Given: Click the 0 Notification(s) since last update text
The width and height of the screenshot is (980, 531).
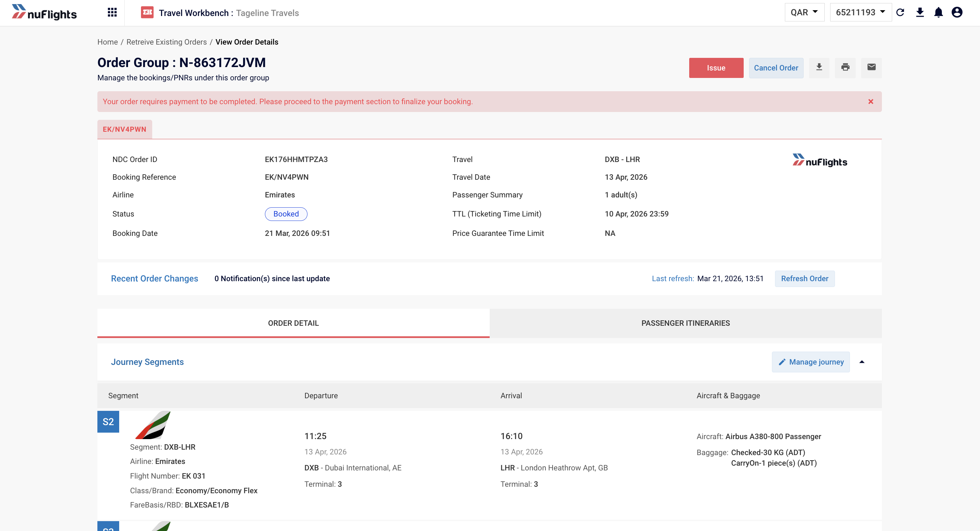Looking at the screenshot, I should click(x=272, y=279).
